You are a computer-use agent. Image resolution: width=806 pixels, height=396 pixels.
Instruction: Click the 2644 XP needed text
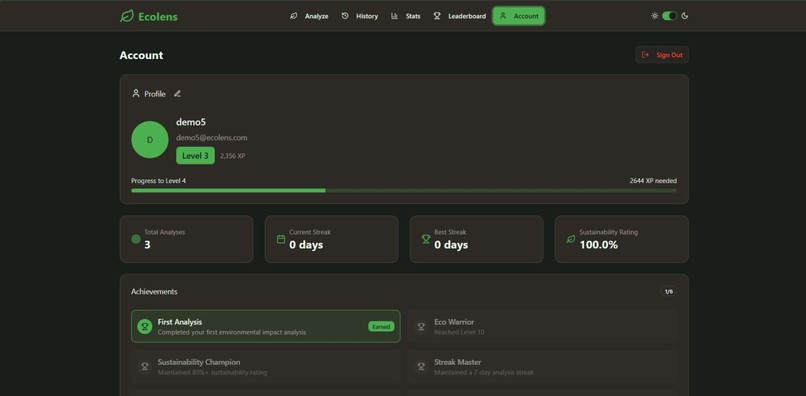[x=653, y=181]
